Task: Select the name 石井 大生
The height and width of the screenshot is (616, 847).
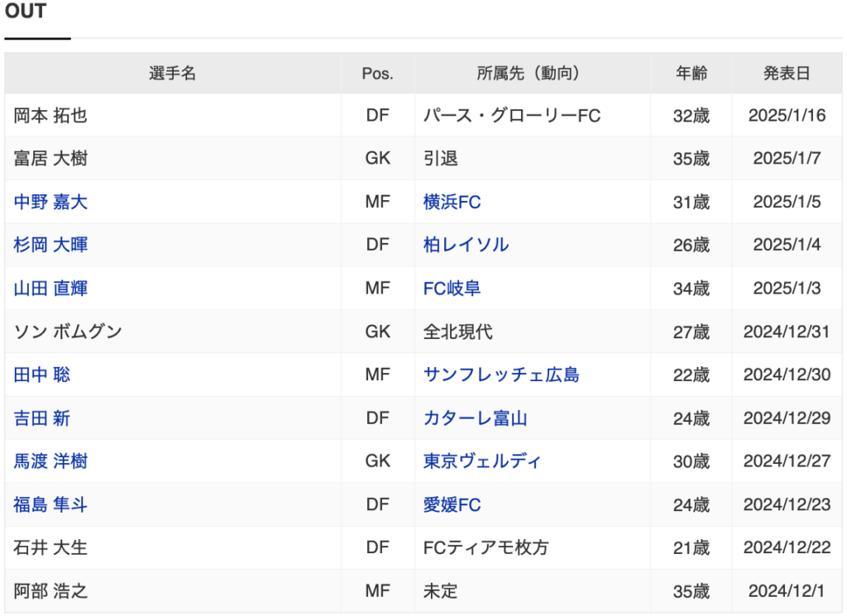Action: [50, 548]
